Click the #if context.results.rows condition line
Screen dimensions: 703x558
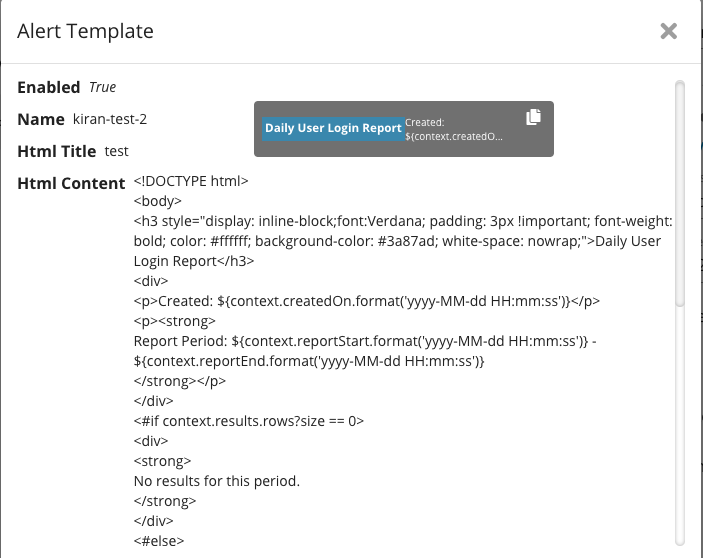click(248, 421)
